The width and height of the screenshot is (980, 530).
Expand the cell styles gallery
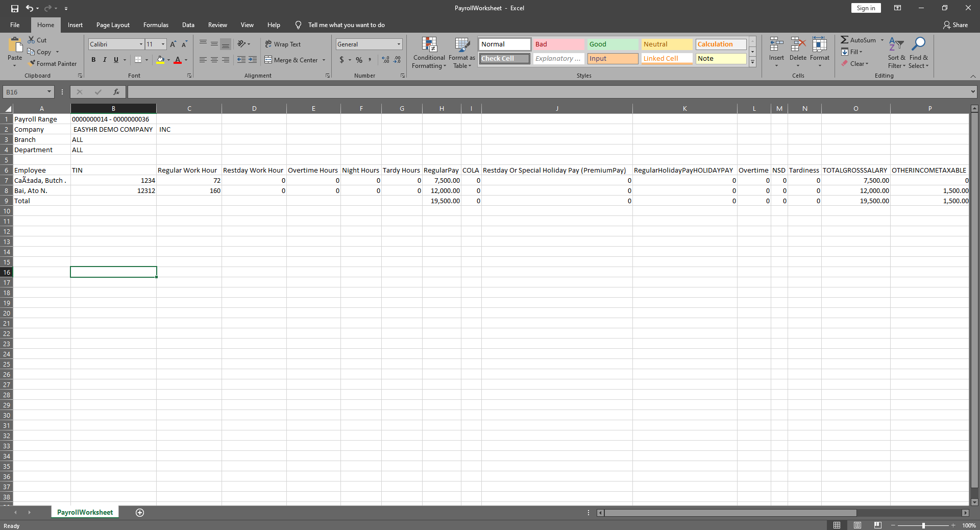coord(752,62)
